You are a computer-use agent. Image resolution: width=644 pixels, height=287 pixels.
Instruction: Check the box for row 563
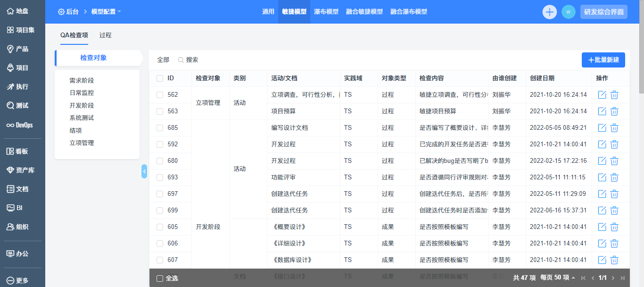pos(160,111)
